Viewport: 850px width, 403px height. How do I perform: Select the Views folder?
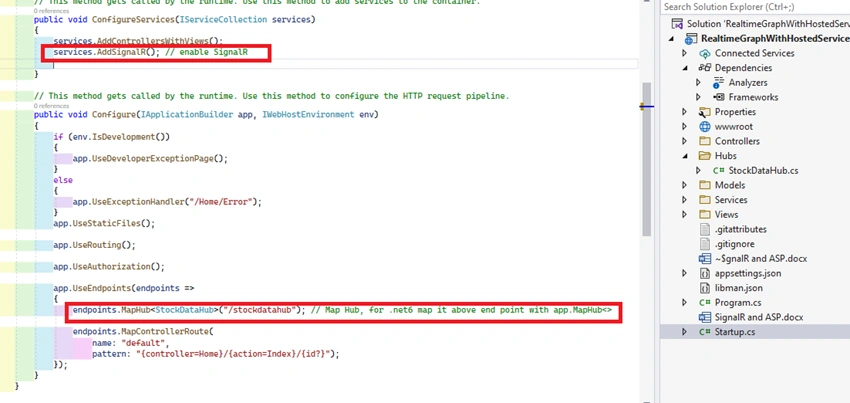point(726,214)
